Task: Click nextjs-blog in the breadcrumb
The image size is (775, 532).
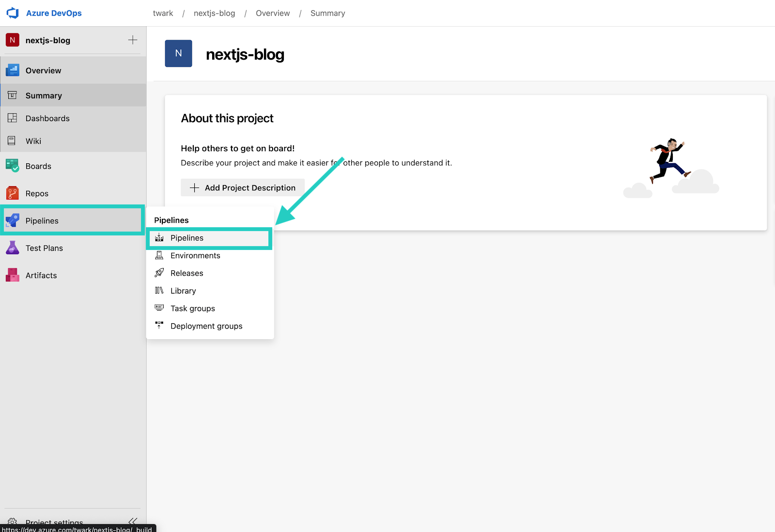Action: pos(214,13)
